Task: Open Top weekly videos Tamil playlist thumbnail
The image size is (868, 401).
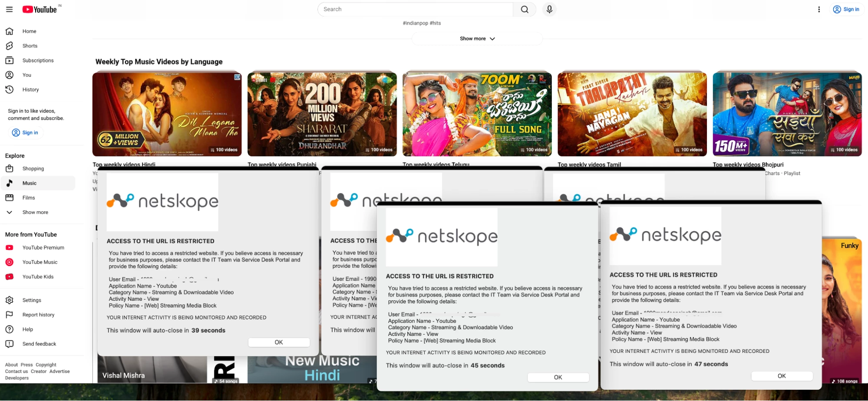Action: pos(632,114)
